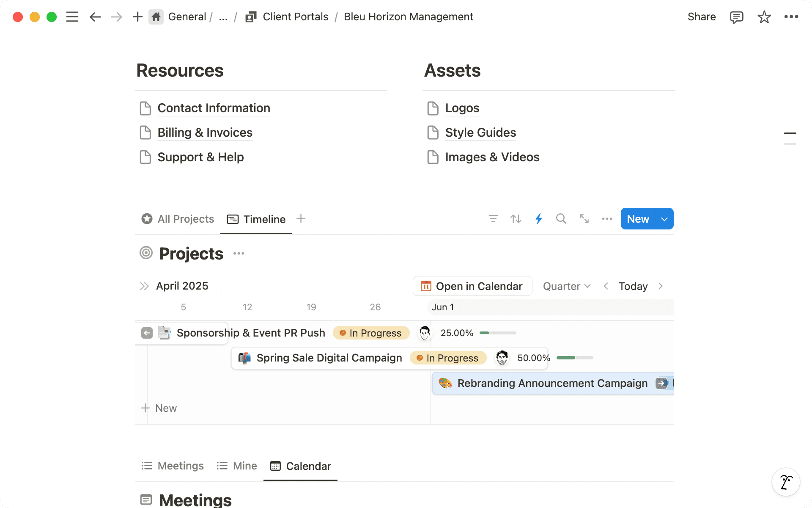Open database automations with the lightning icon
Viewport: 812px width, 508px height.
(x=538, y=219)
